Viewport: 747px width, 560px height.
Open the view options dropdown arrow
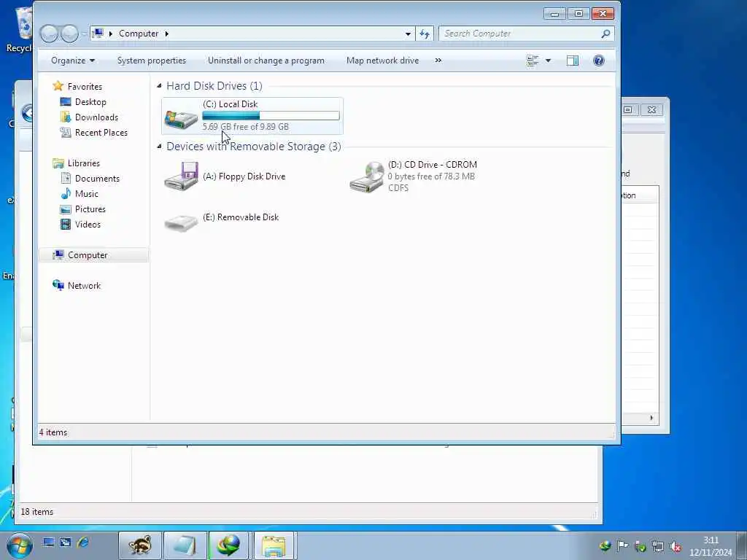(548, 61)
